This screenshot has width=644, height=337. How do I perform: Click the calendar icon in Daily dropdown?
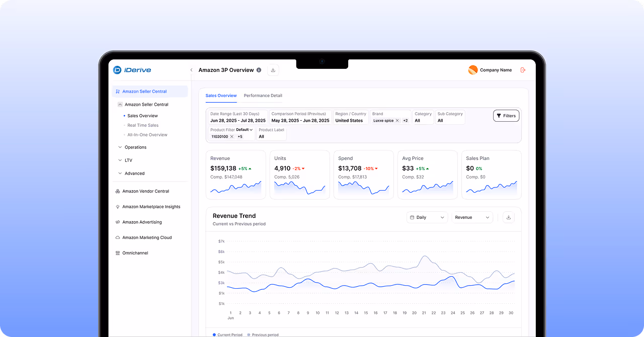pyautogui.click(x=412, y=217)
